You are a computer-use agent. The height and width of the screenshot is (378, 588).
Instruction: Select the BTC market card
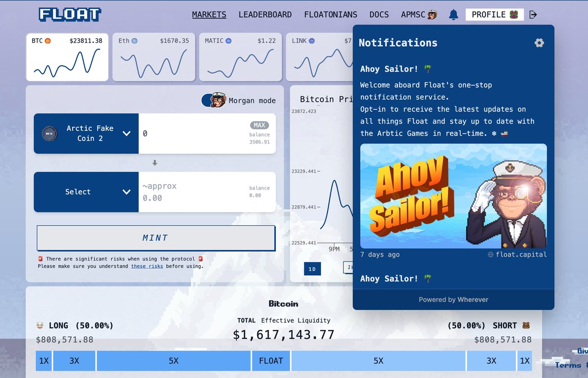click(x=67, y=57)
